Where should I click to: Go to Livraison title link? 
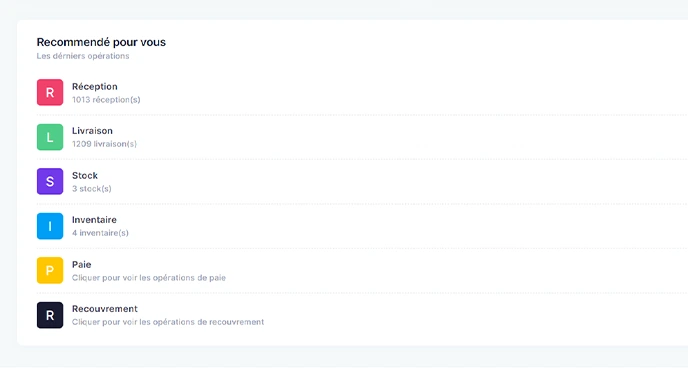tap(92, 131)
